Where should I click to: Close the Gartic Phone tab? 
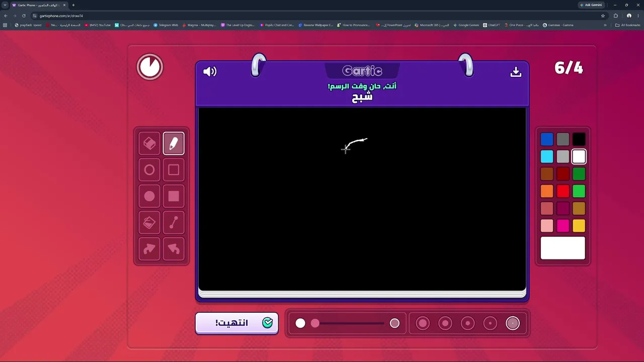click(x=64, y=5)
